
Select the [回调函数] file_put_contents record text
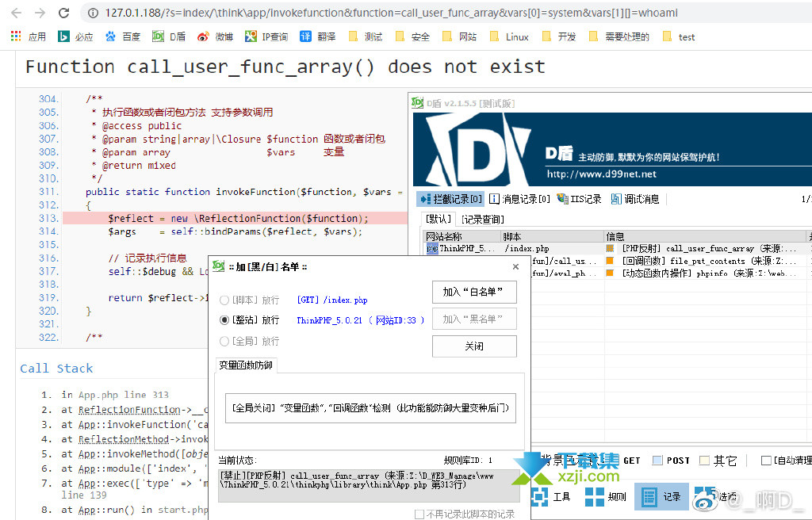click(x=710, y=261)
